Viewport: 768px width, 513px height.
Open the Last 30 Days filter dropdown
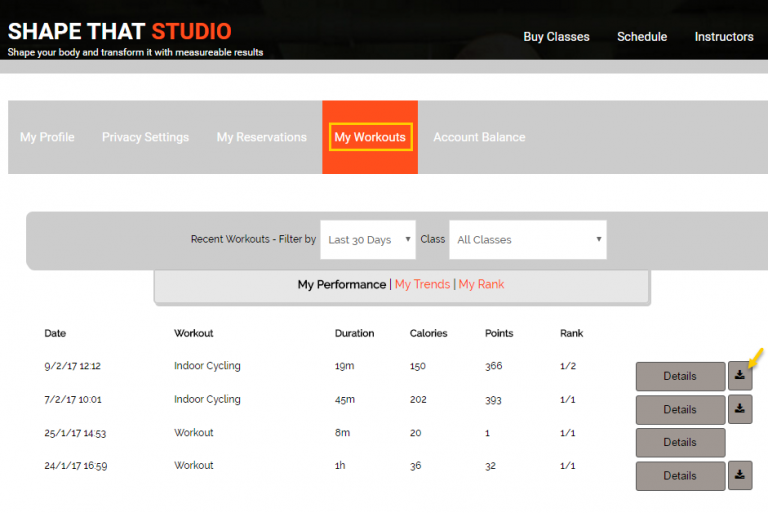(368, 240)
